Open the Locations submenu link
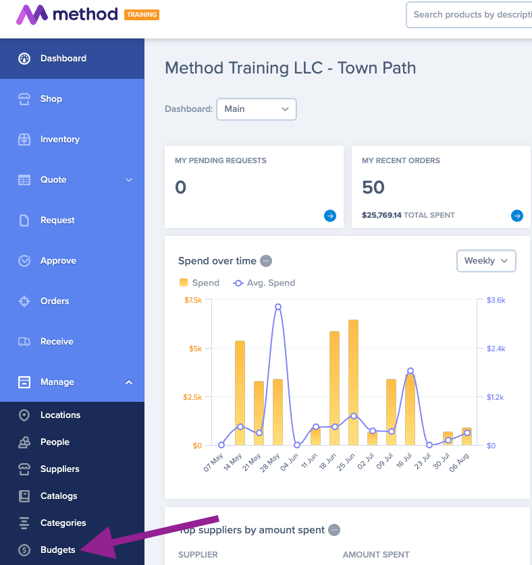Screen dimensions: 532x565 (x=72, y=415)
